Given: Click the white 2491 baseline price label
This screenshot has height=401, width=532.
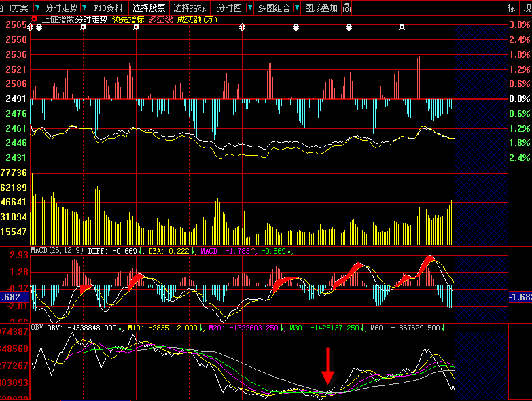Looking at the screenshot, I should 16,99.
